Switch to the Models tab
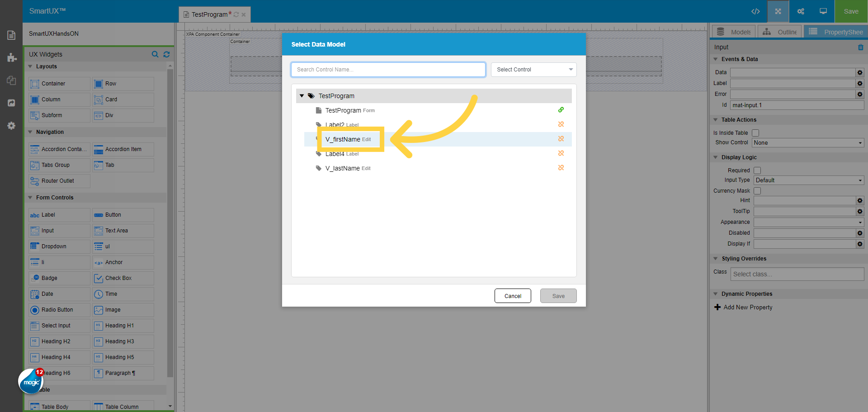This screenshot has width=868, height=412. 734,32
